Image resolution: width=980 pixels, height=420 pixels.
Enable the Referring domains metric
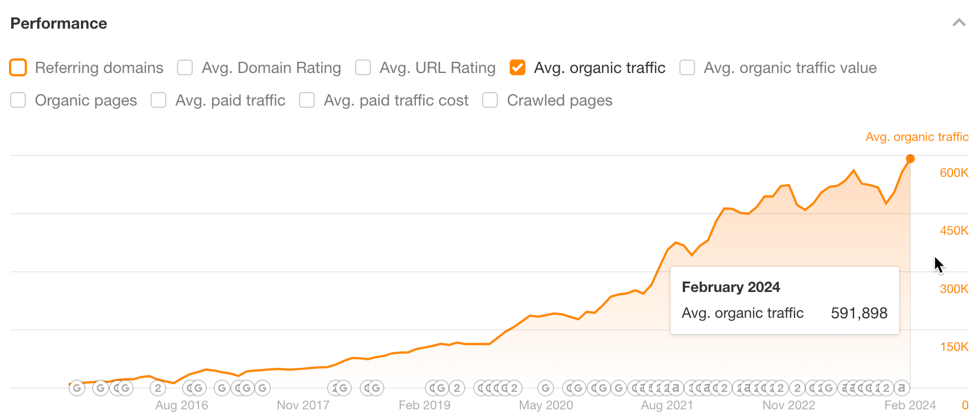click(x=18, y=67)
